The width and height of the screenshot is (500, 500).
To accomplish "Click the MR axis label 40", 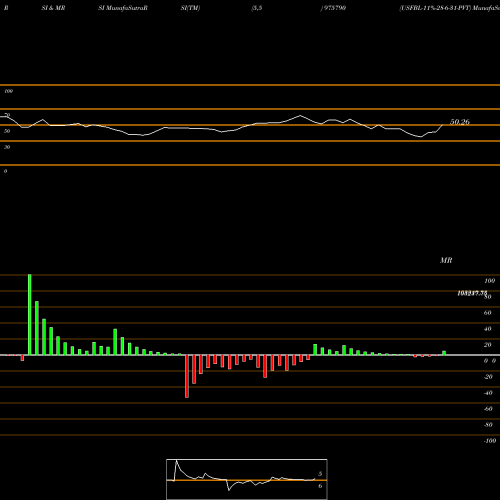I will click(487, 329).
